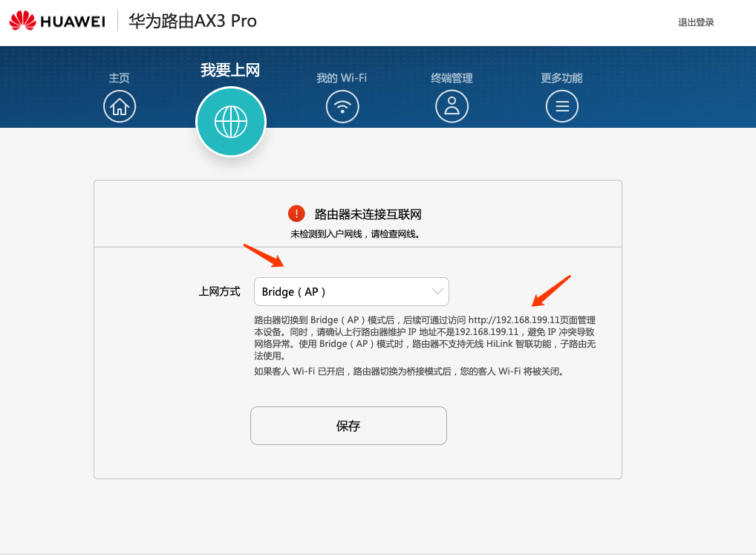Click 退出登录 to log out

coord(696,22)
